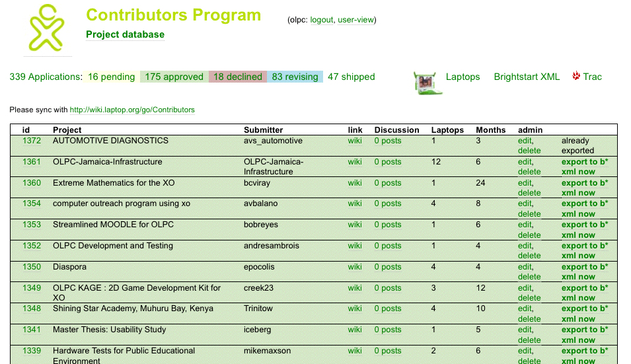Viewport: 631px width, 364px height.
Task: Open the wiki.laptop.org Contributors URL
Action: [132, 110]
